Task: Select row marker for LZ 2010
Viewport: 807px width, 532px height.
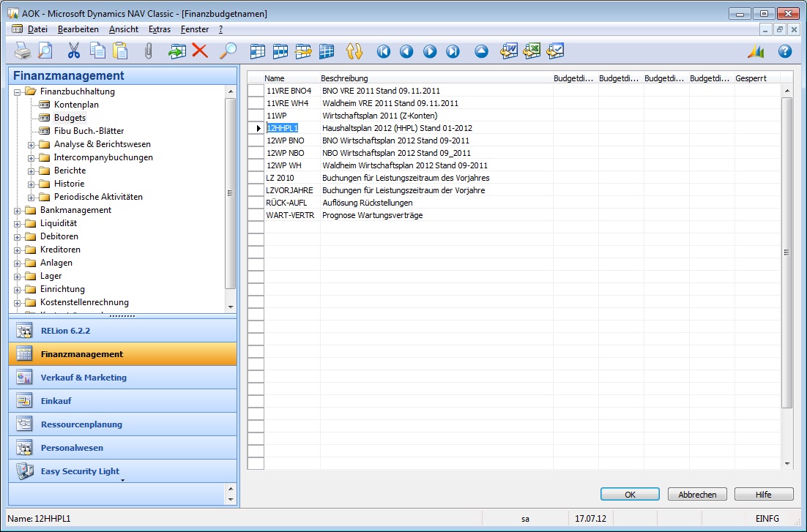Action: [x=256, y=178]
